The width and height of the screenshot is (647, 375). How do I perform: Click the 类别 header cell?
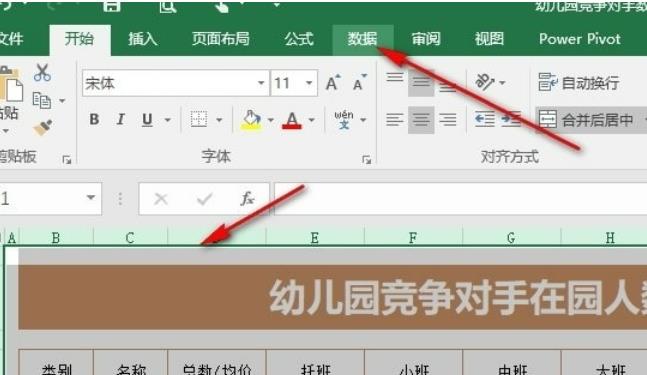[56, 364]
